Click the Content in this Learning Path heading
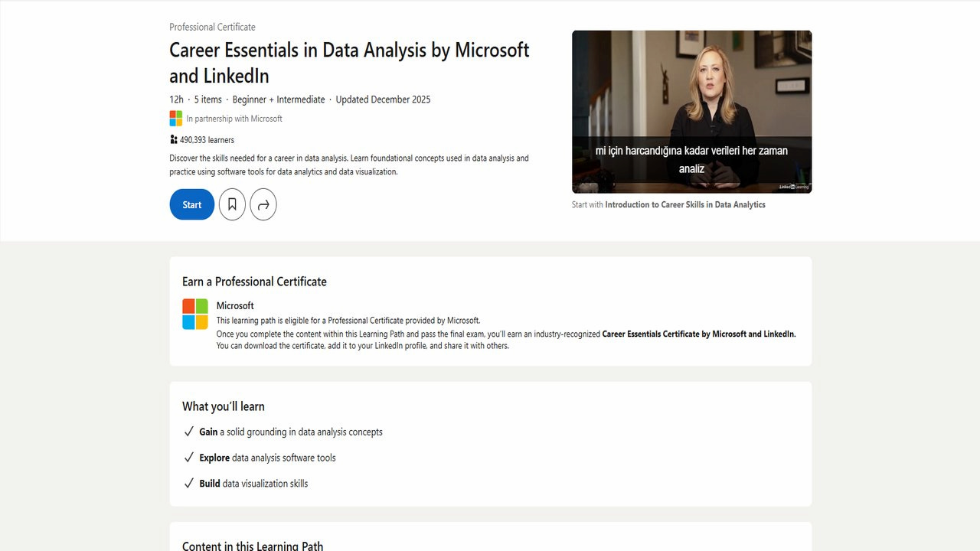The height and width of the screenshot is (551, 980). [x=253, y=546]
